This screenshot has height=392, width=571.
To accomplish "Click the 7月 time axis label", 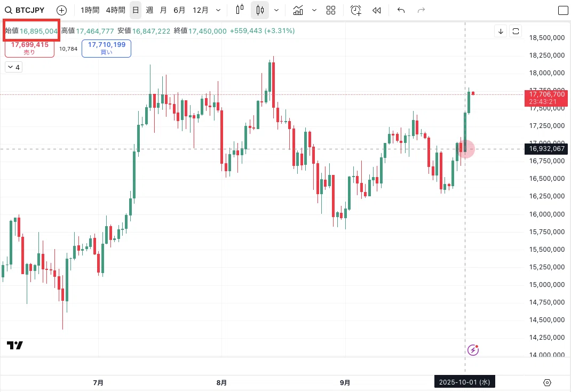I will [98, 382].
